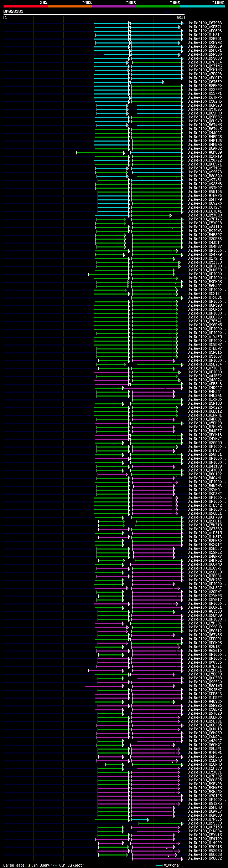Click the cyan 100% identity legend segment
This screenshot has width=228, height=868.
pos(202,6)
